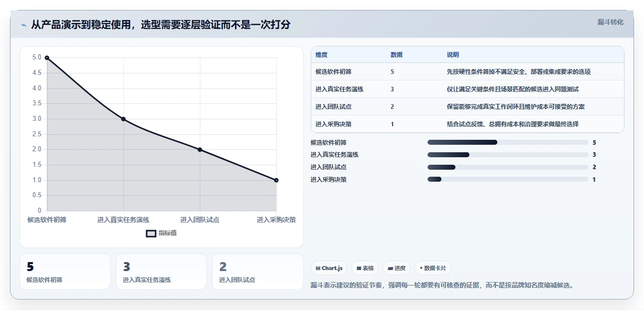Click the 维度 column header
Screen dimensions: 644x310
(322, 55)
